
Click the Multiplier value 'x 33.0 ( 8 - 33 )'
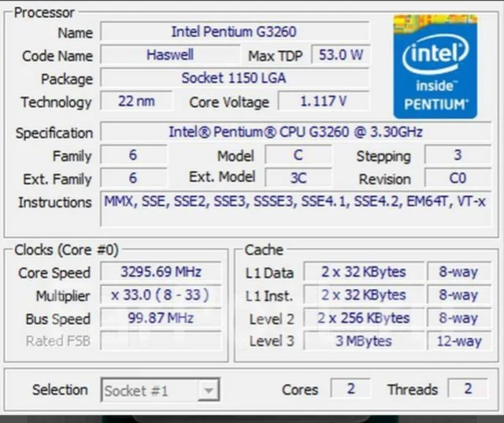point(161,295)
